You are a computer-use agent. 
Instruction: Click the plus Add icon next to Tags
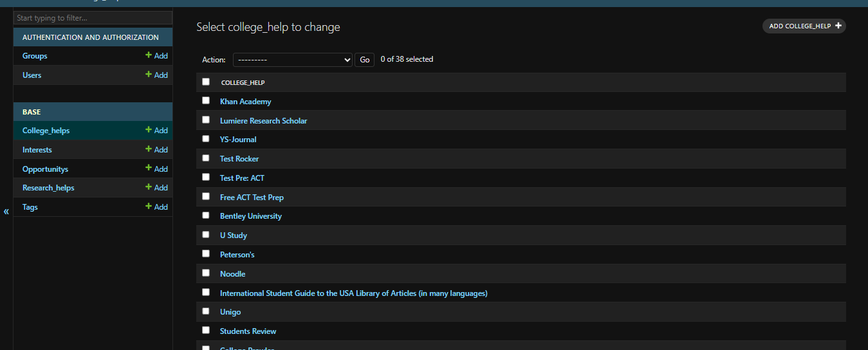coord(156,207)
